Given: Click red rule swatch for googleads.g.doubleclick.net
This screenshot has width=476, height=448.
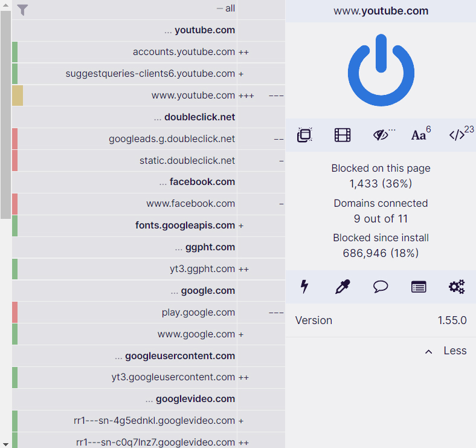Looking at the screenshot, I should (15, 139).
